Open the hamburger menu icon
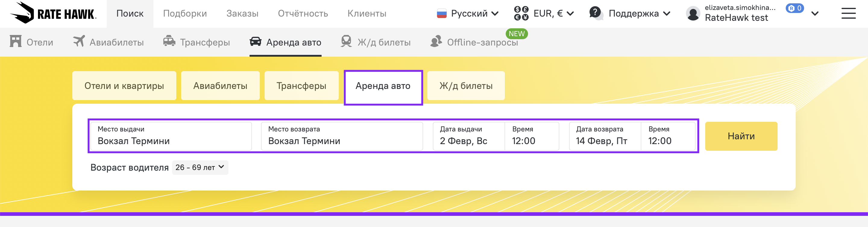The height and width of the screenshot is (227, 868). point(848,14)
